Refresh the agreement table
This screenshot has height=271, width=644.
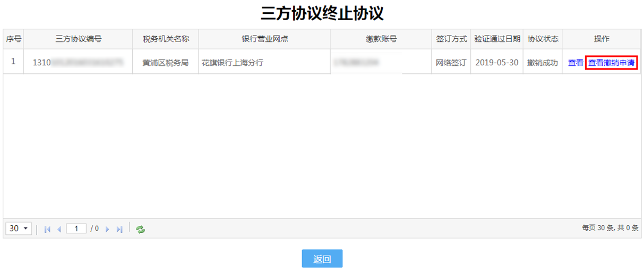140,229
